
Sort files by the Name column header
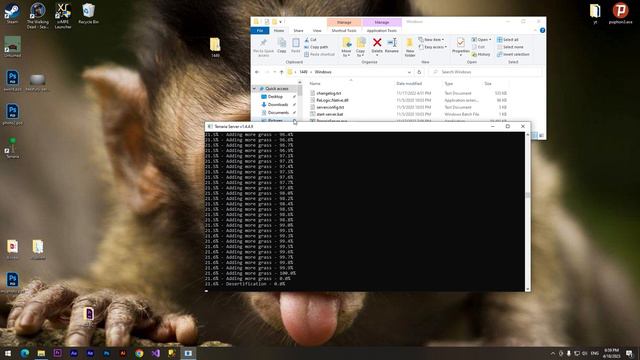click(315, 84)
